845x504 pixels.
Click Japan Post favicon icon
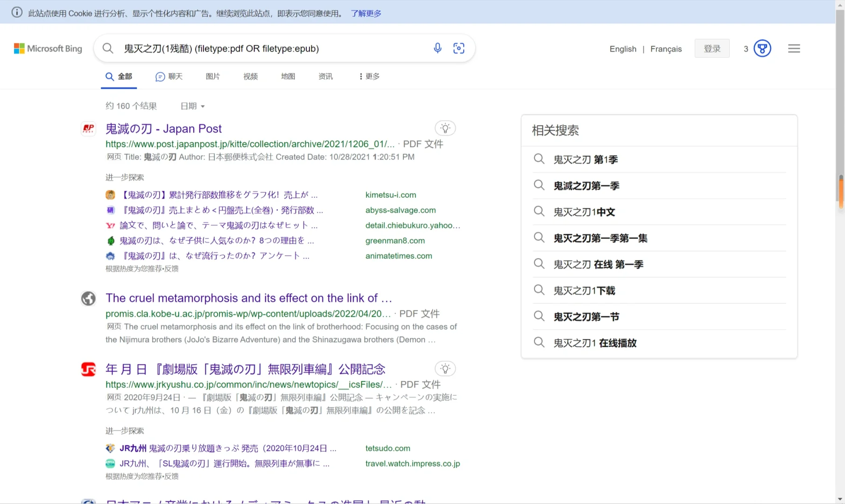(x=88, y=128)
